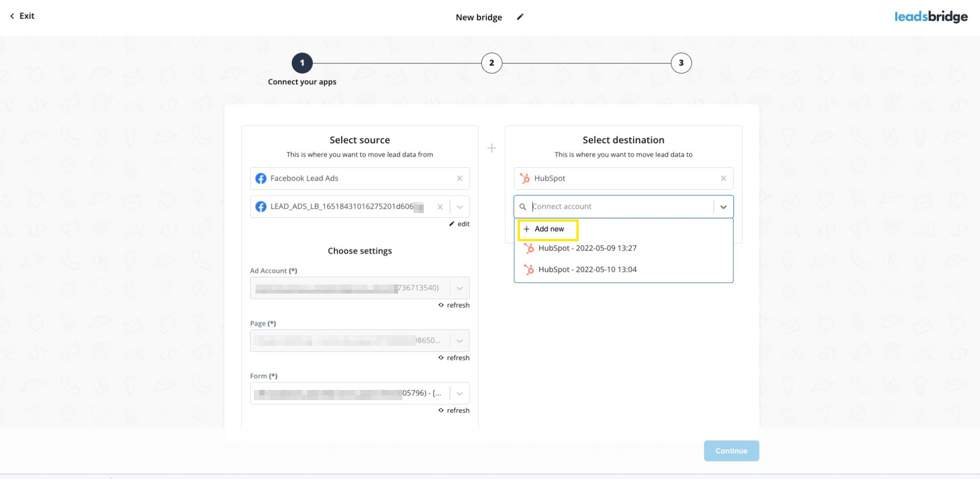Refresh the Page list

(454, 358)
